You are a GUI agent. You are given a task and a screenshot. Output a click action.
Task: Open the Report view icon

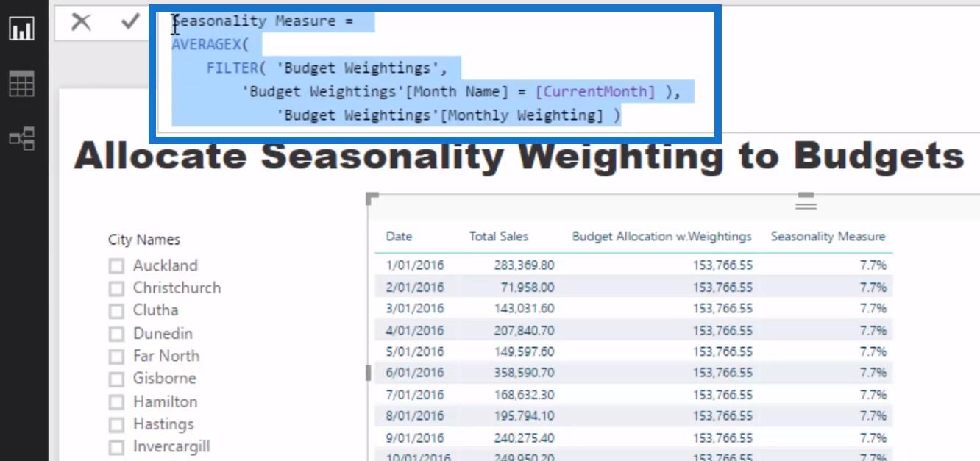click(21, 29)
